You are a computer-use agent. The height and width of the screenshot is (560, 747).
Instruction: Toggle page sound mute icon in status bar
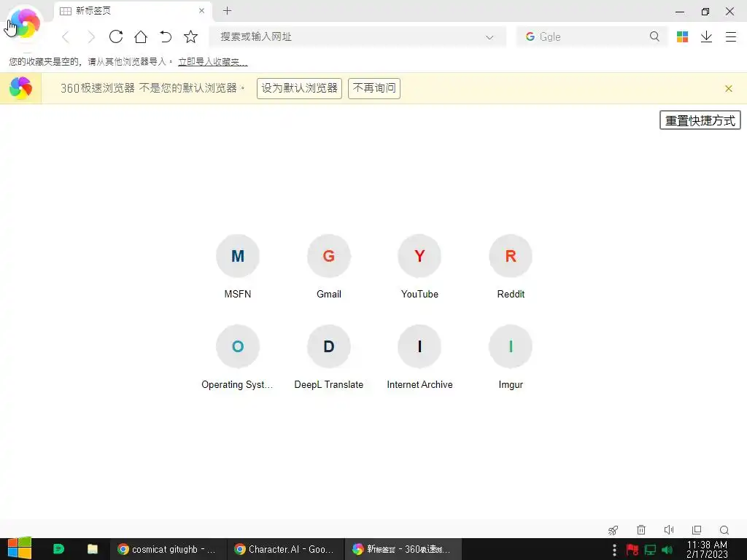pos(669,529)
